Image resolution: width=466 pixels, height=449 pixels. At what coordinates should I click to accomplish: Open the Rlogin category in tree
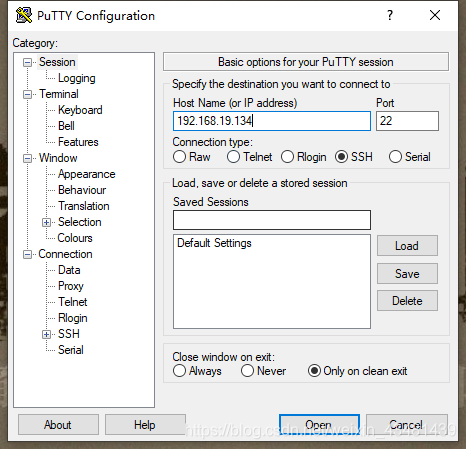click(73, 318)
